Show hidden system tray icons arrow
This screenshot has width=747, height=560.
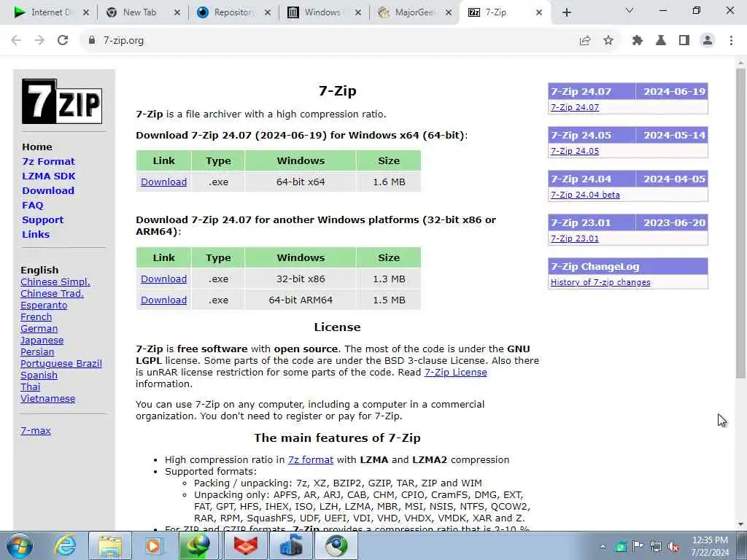pyautogui.click(x=603, y=546)
